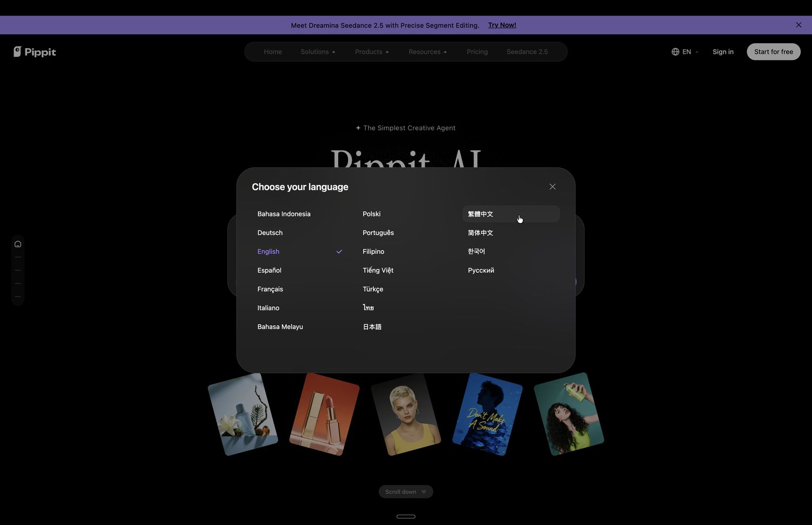Expand the Solutions menu
812x525 pixels.
click(x=318, y=52)
